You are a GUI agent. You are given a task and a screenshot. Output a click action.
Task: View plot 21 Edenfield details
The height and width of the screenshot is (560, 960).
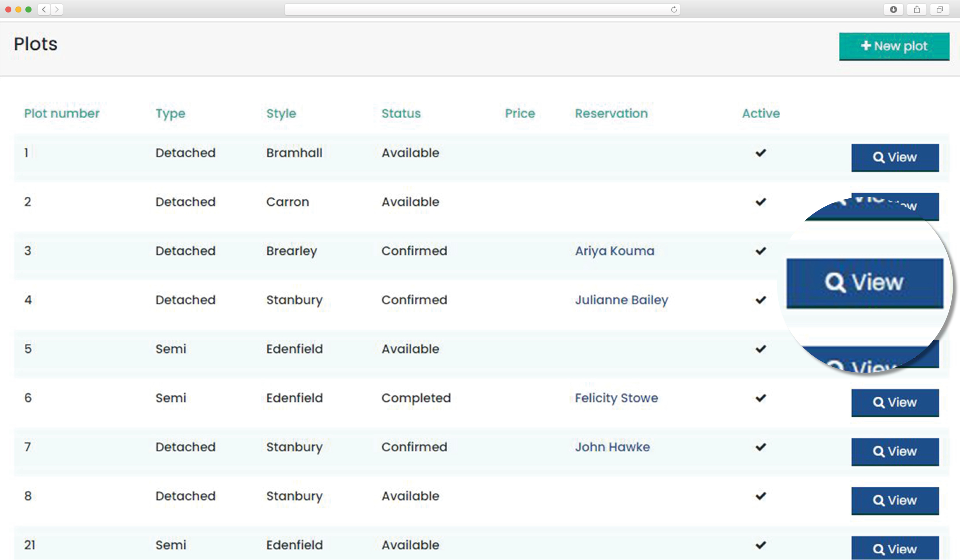(895, 548)
